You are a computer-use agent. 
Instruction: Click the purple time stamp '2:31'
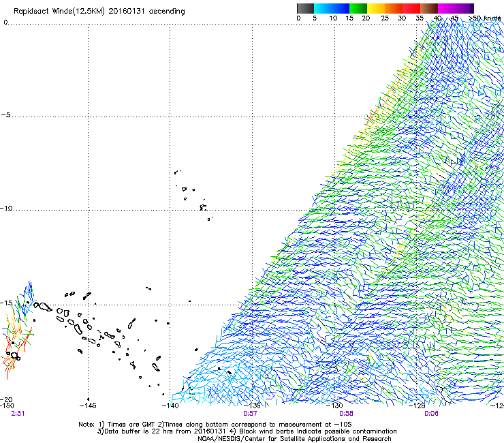pos(18,414)
